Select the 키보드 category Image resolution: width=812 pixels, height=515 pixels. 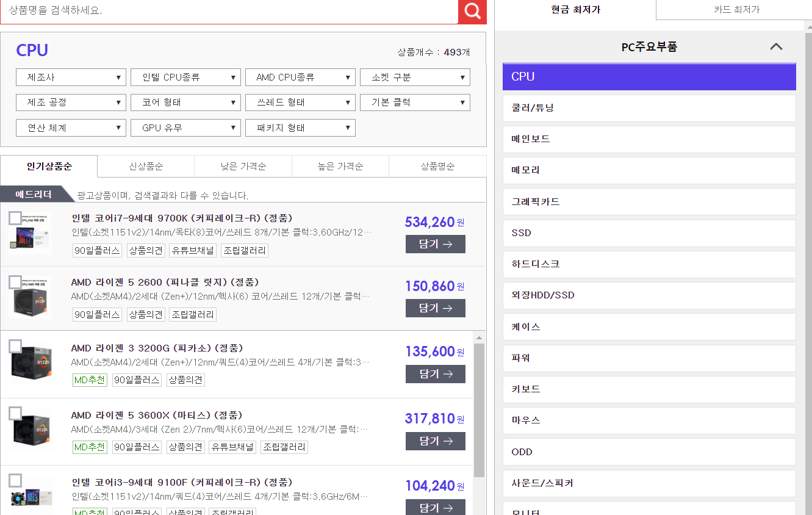tap(649, 389)
